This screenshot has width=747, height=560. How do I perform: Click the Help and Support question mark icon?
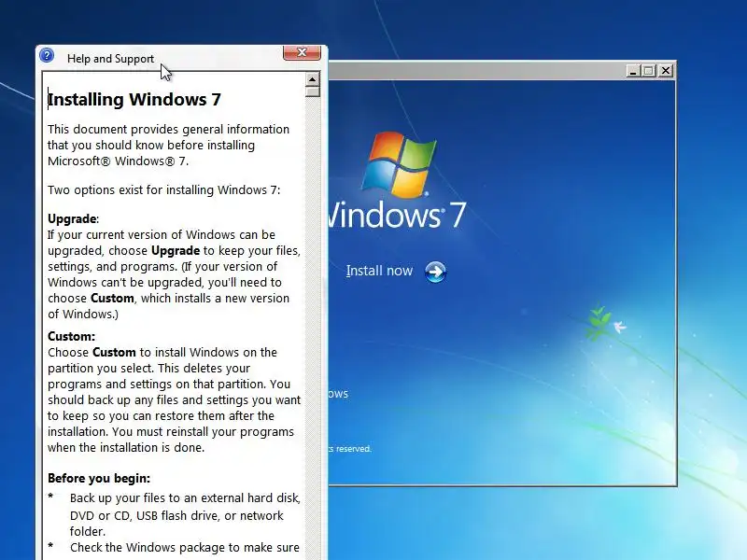point(47,56)
